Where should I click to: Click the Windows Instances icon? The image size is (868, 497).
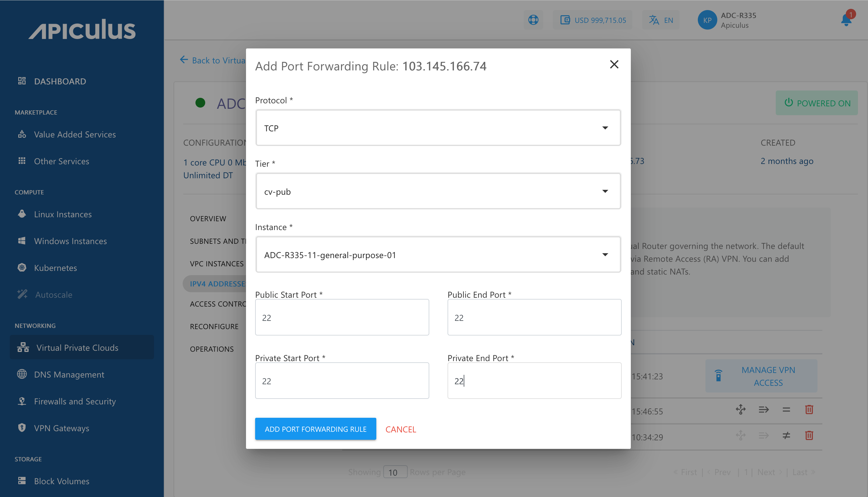tap(22, 241)
